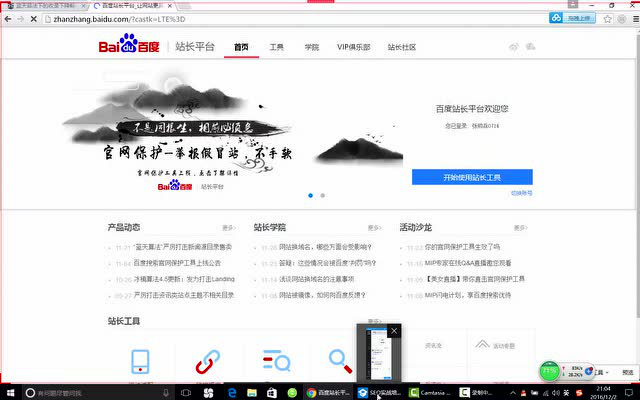Close the taskbar window preview thumbnail
Screen dimensions: 640x400
click(x=394, y=331)
